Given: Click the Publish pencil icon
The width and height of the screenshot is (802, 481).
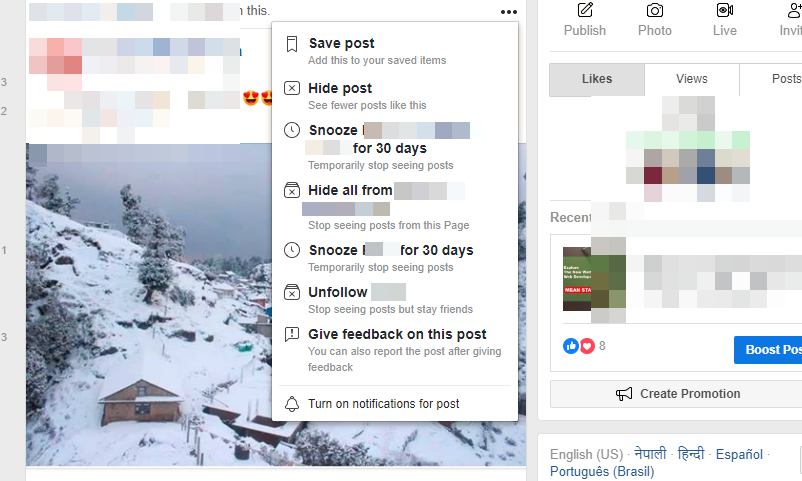Looking at the screenshot, I should (585, 10).
